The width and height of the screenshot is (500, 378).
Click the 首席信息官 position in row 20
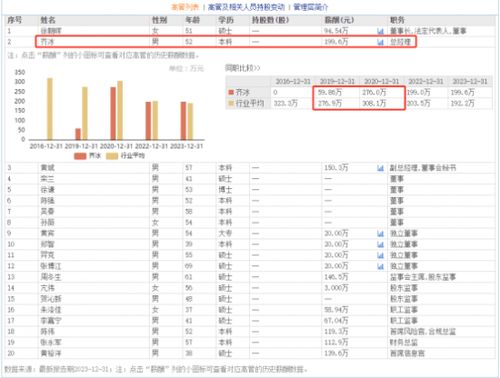[x=407, y=354]
